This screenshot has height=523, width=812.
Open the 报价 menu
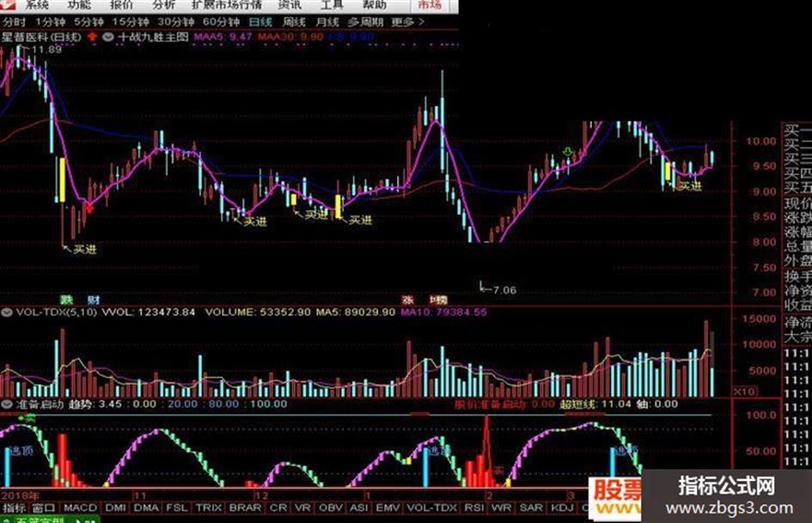coord(122,4)
